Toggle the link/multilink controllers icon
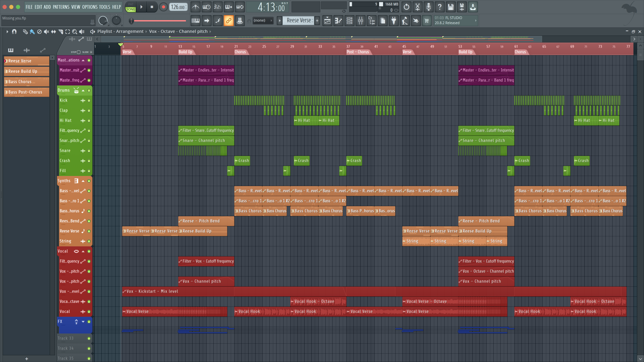The image size is (644, 362). [x=229, y=21]
